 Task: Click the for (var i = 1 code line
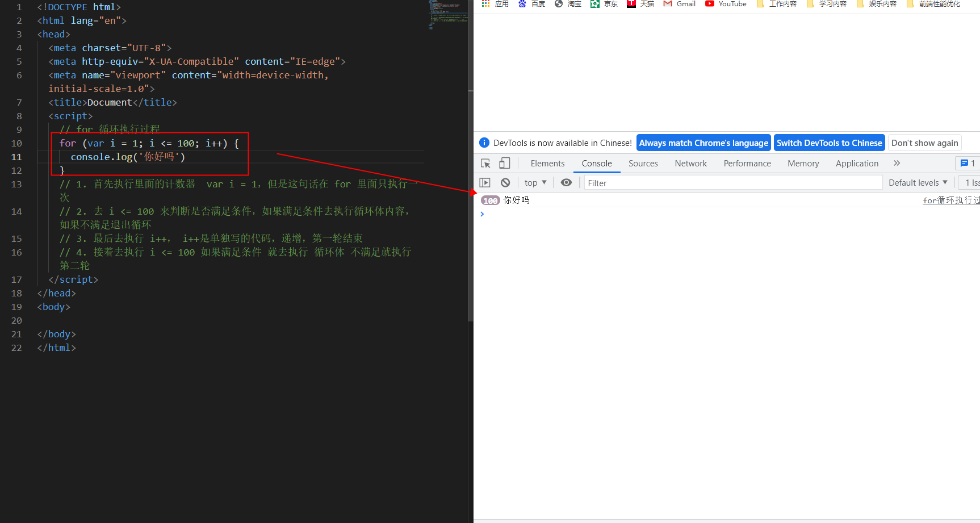[149, 143]
